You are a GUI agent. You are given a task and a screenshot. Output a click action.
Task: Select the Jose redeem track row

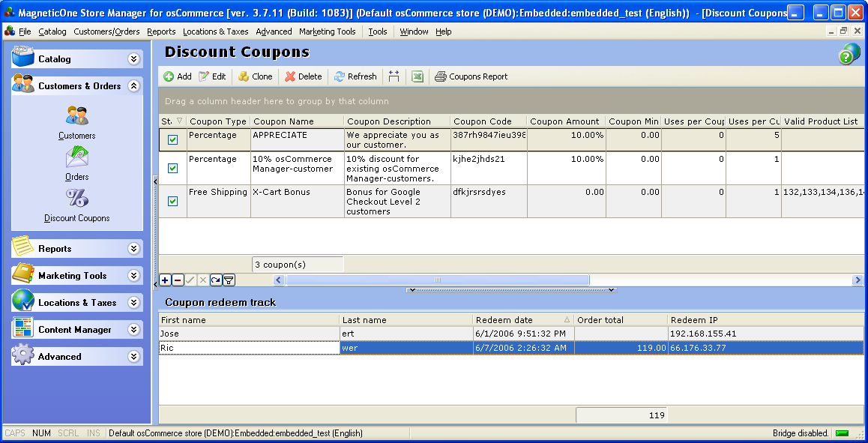click(511, 334)
